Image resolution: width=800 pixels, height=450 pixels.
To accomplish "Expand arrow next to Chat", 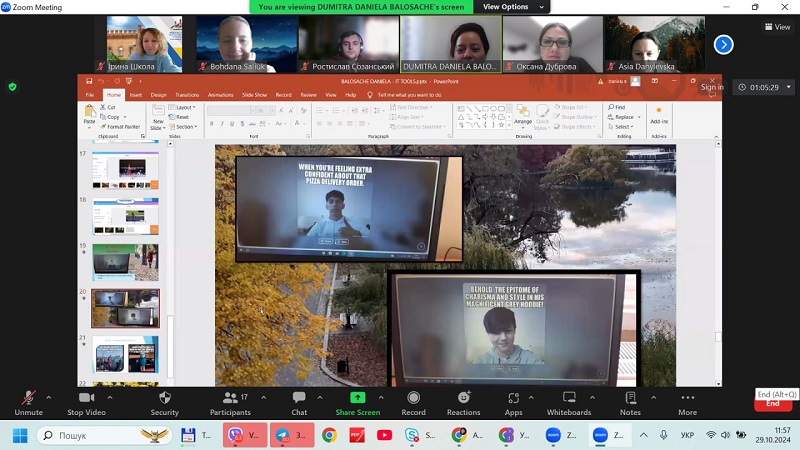I will [x=320, y=397].
